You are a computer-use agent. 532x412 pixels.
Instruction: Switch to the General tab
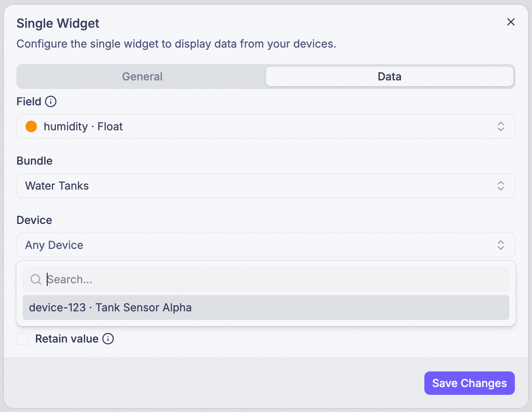[142, 76]
